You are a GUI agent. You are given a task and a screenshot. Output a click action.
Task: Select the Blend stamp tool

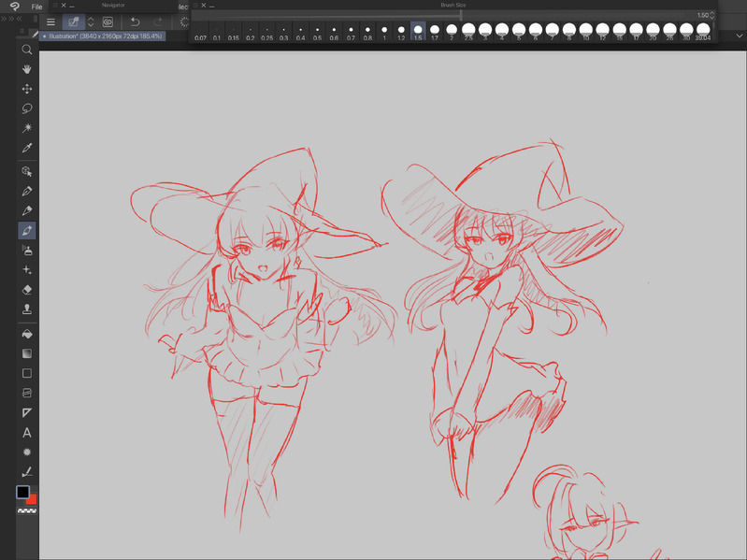click(27, 309)
